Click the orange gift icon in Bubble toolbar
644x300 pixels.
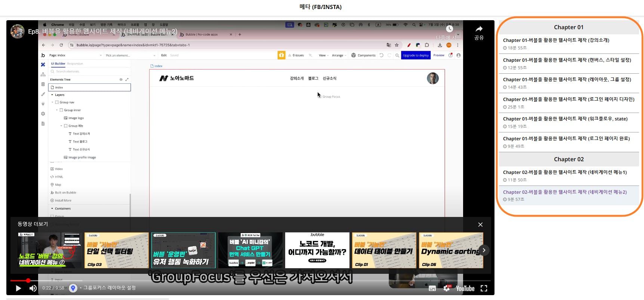281,55
